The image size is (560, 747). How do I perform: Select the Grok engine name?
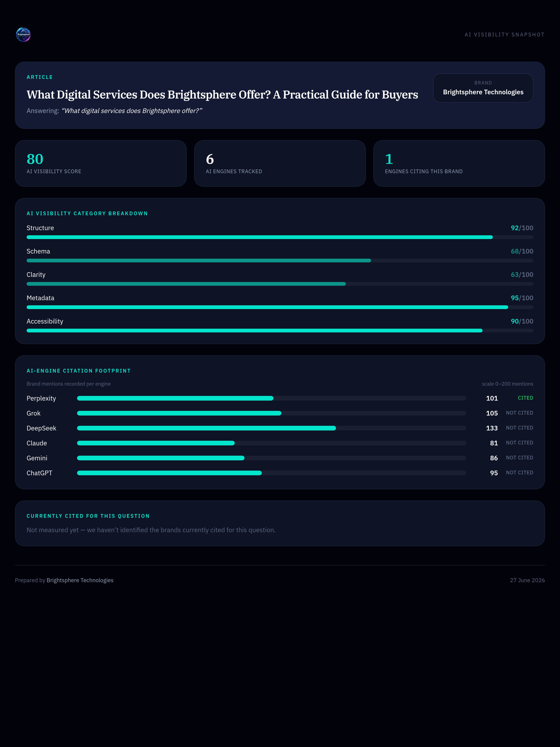pos(33,413)
